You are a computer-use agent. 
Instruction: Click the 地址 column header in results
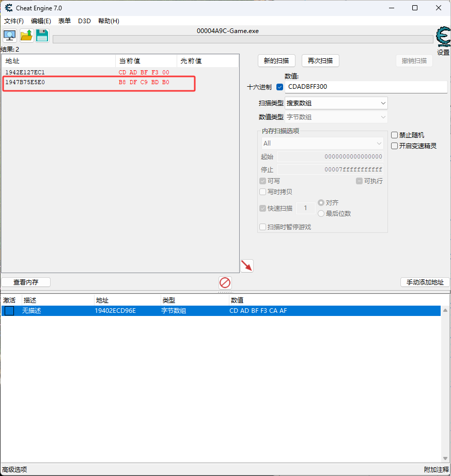pos(58,61)
